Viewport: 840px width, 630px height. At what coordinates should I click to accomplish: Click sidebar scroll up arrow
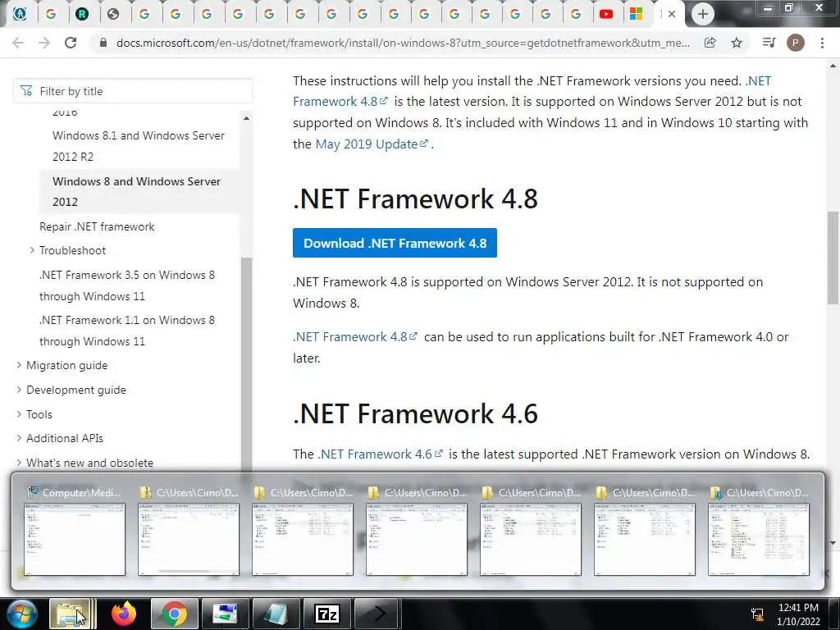[246, 118]
